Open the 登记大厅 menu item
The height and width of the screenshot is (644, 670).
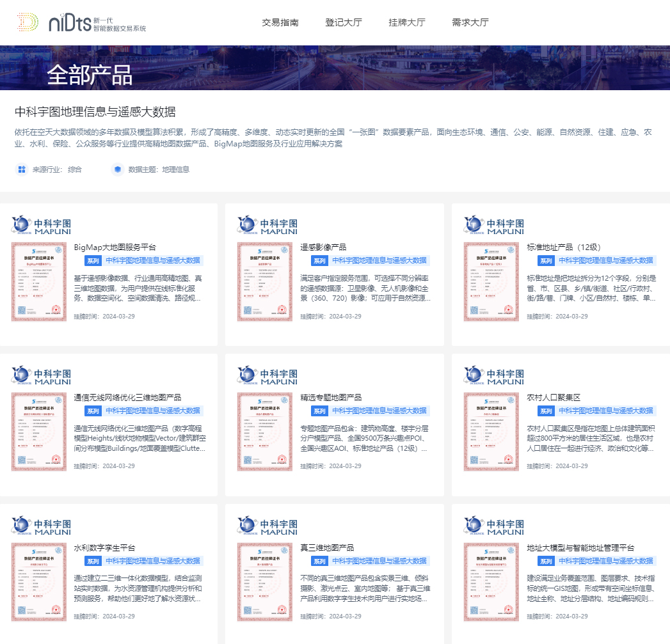pyautogui.click(x=344, y=22)
